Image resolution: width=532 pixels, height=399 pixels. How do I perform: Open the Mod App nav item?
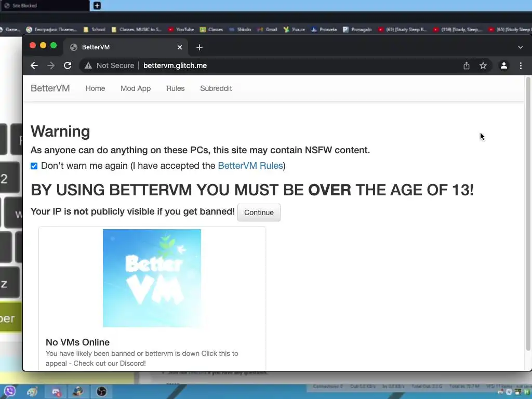136,88
